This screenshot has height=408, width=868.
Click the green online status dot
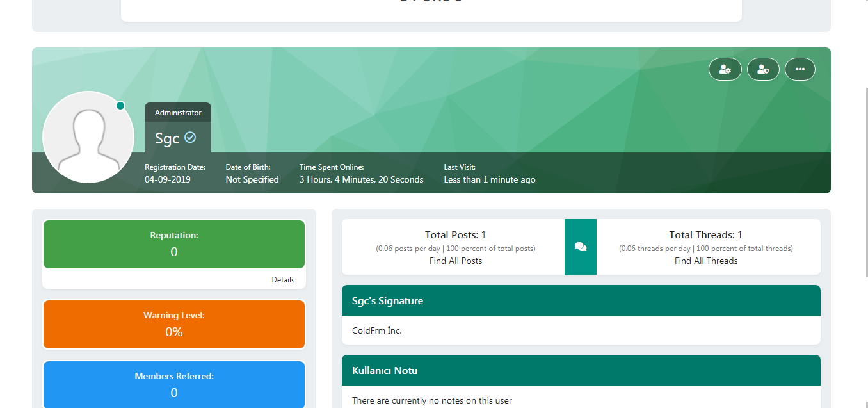pos(120,106)
